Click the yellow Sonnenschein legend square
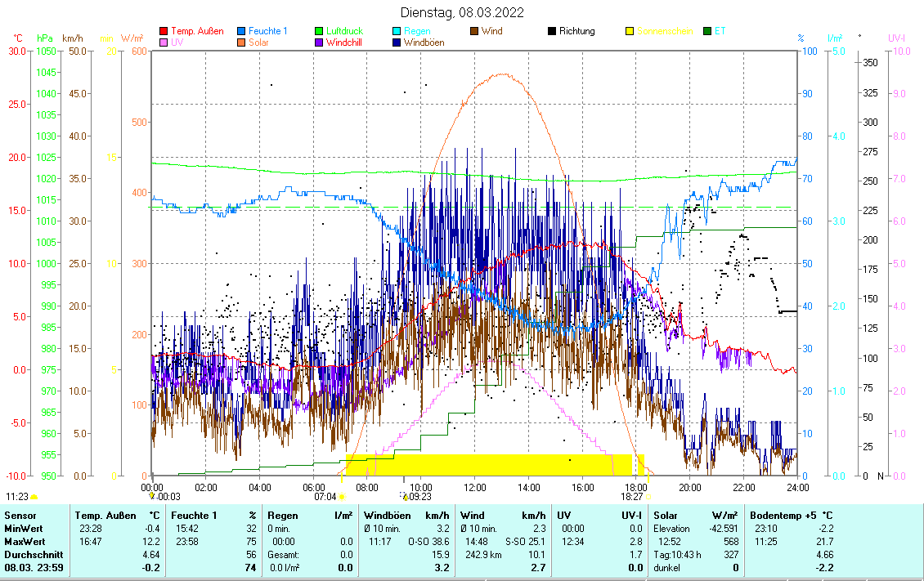924x581 pixels. coord(630,31)
